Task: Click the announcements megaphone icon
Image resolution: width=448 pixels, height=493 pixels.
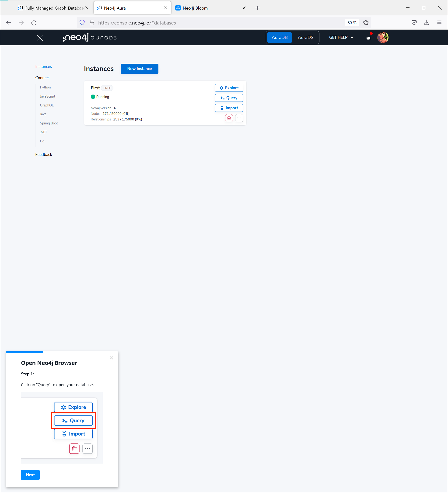Action: pos(368,38)
